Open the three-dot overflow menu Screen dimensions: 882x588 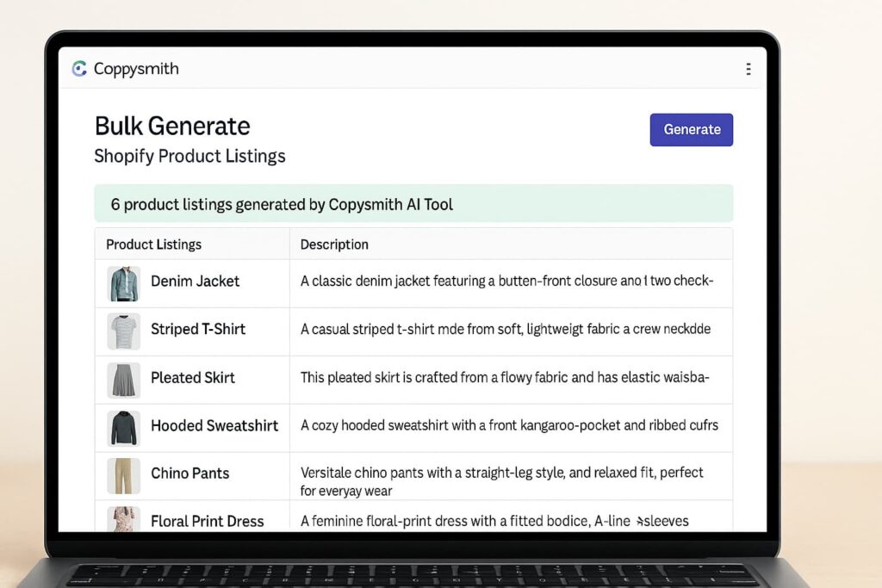[748, 69]
